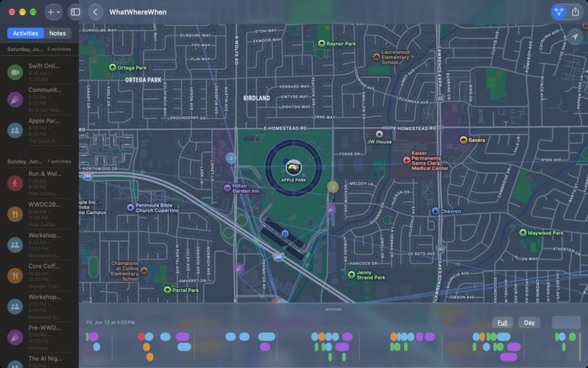Select the green video icon of Swift Onli… activity

point(15,72)
